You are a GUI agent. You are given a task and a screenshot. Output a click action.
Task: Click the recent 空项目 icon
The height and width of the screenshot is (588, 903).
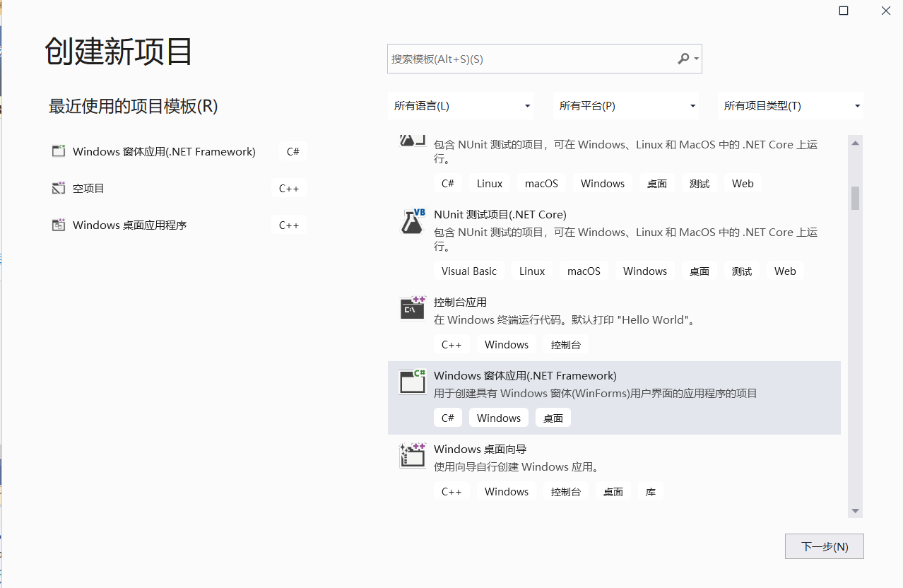[58, 188]
